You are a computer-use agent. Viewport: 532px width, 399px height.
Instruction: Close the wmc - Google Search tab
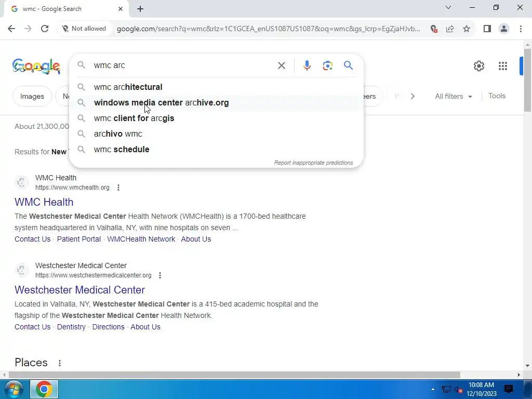(x=121, y=9)
